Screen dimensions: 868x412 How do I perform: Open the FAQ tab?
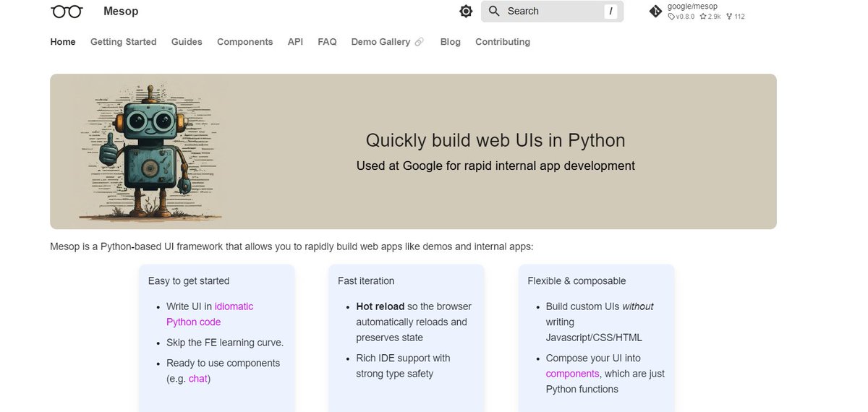point(327,42)
